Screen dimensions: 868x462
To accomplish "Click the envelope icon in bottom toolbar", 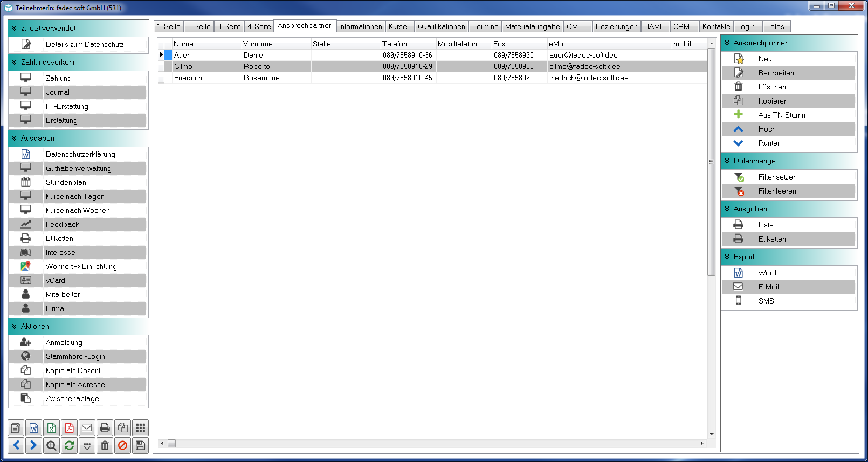I will point(87,428).
